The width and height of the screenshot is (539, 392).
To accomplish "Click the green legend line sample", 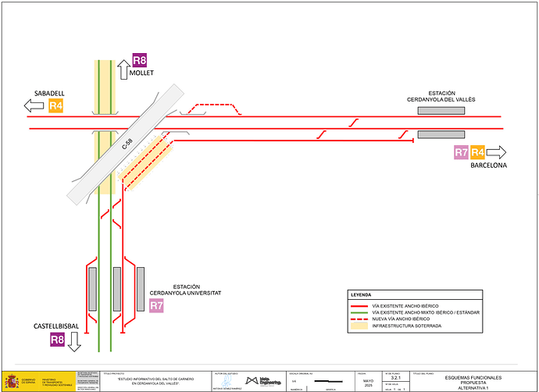I will pyautogui.click(x=359, y=312).
